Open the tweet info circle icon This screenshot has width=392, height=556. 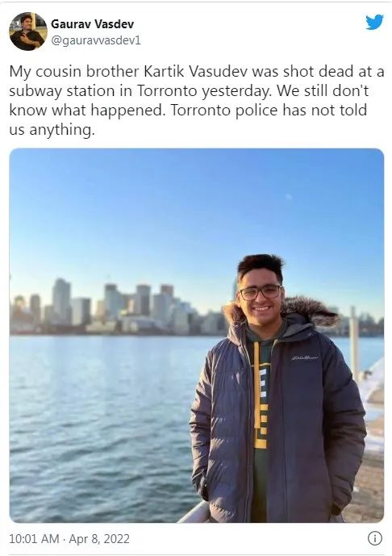(375, 538)
